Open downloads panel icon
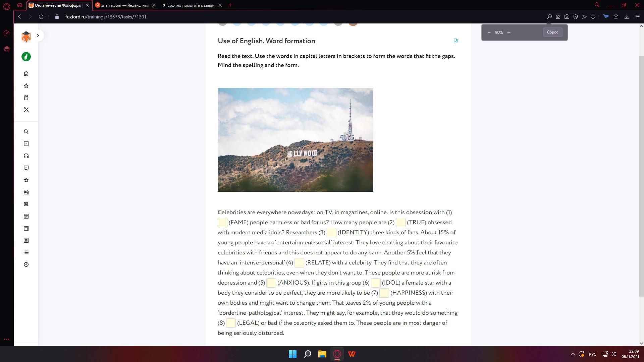The width and height of the screenshot is (644, 362). 627,17
